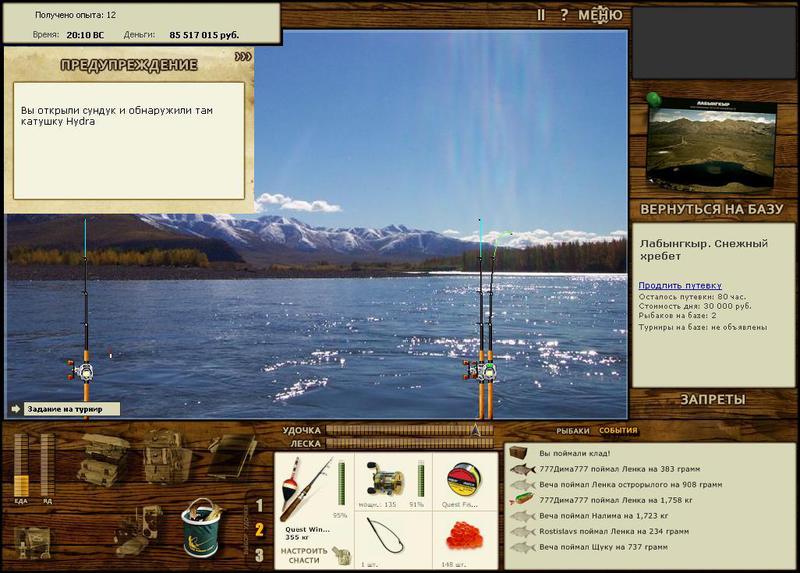Click the green pushpin on the map photo
Screen dimensions: 800x573
654,99
